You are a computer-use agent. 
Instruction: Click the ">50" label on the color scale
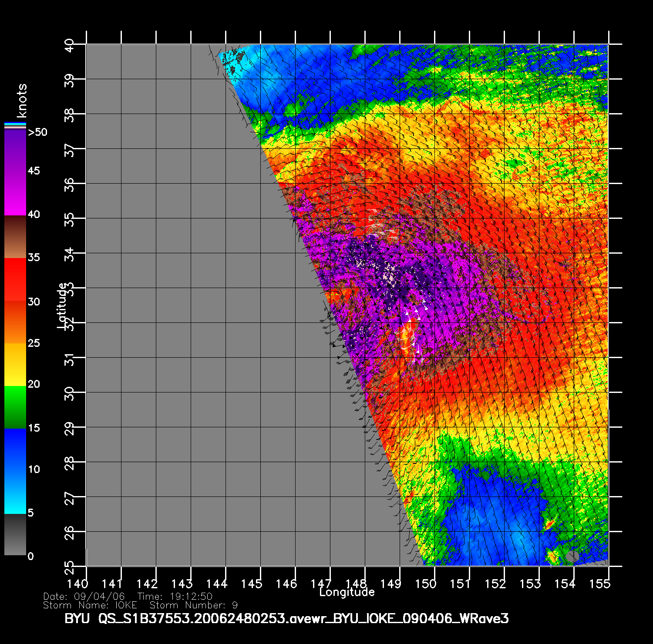37,132
